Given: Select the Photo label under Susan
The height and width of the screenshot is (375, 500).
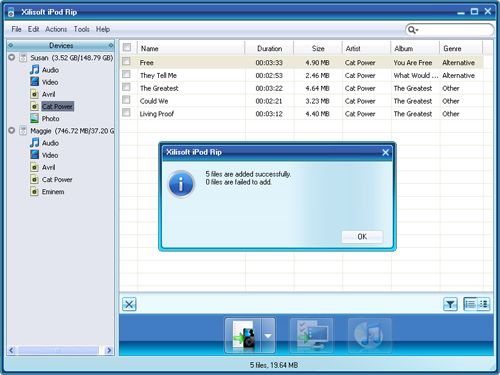Looking at the screenshot, I should pyautogui.click(x=50, y=118).
